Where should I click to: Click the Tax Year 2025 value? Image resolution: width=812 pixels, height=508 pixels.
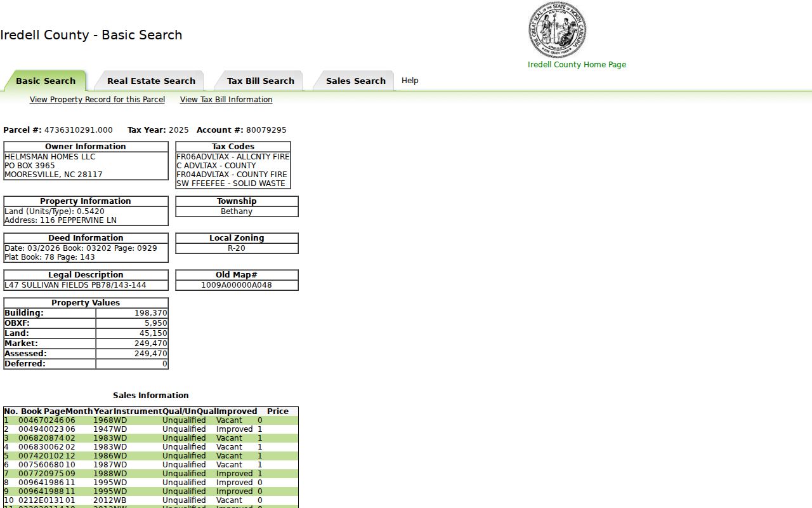pos(178,130)
